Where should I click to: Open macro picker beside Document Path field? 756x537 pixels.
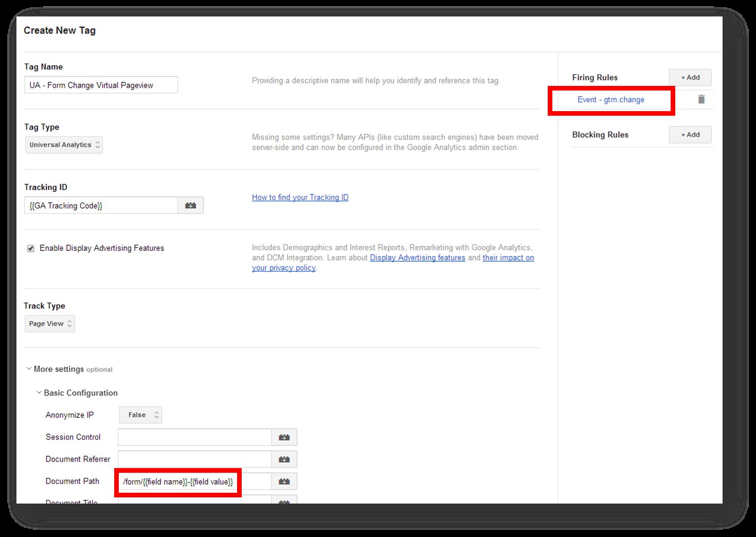284,481
